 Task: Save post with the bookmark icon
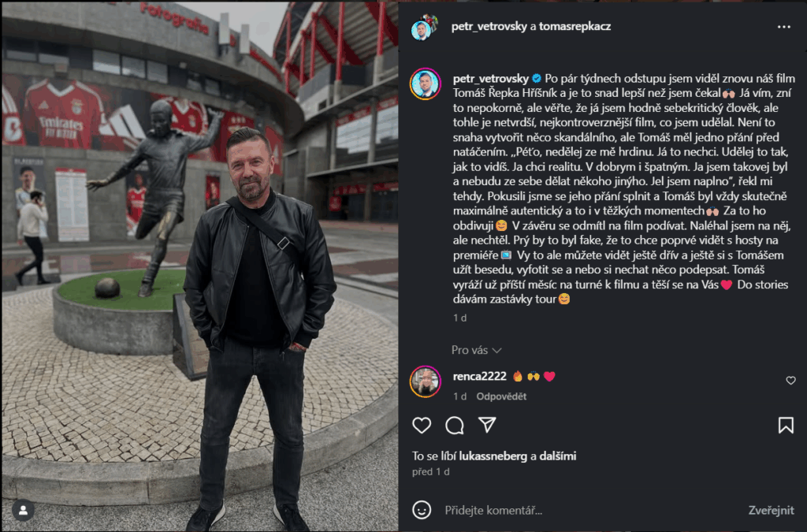(786, 425)
